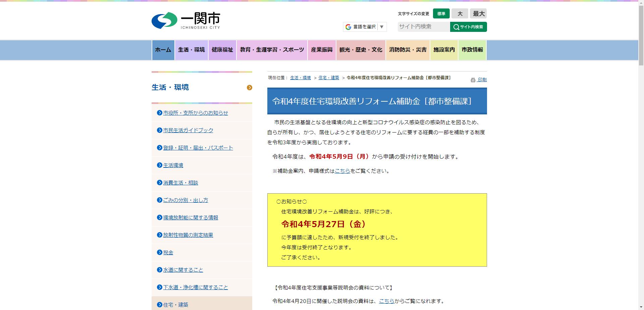Image resolution: width=644 pixels, height=310 pixels.
Task: Open 放射性物質の測定結果 sidebar link
Action: click(188, 235)
